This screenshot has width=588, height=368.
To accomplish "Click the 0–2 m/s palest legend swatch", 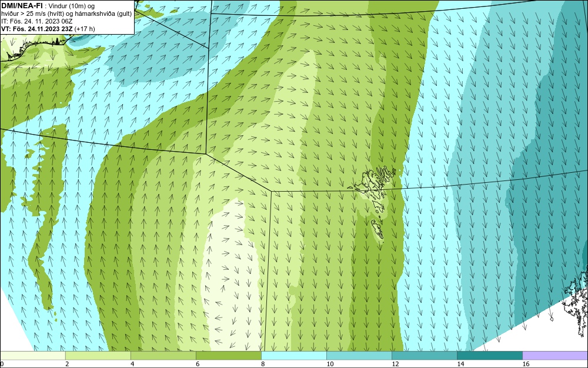I will (x=32, y=355).
